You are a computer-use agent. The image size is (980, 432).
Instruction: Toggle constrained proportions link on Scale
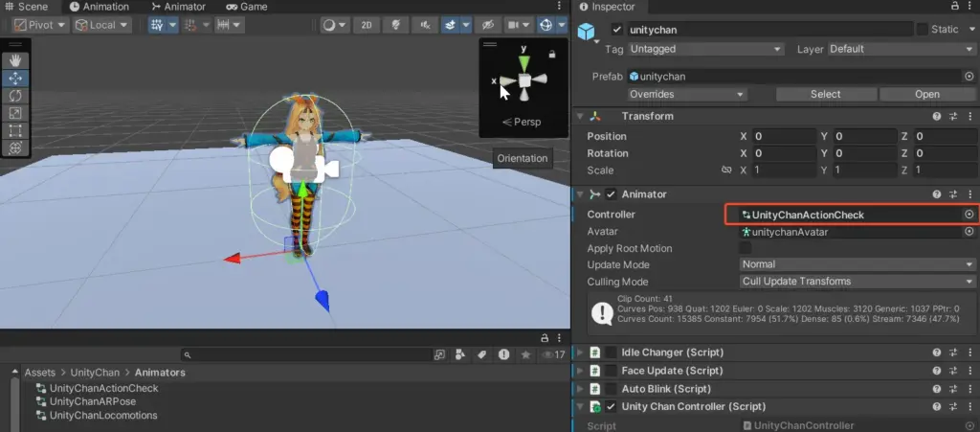726,171
